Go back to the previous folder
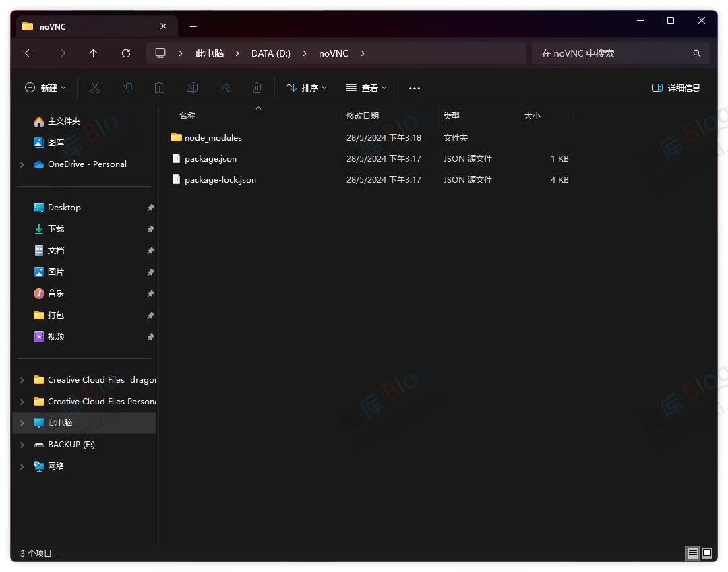This screenshot has height=572, width=728. click(29, 53)
